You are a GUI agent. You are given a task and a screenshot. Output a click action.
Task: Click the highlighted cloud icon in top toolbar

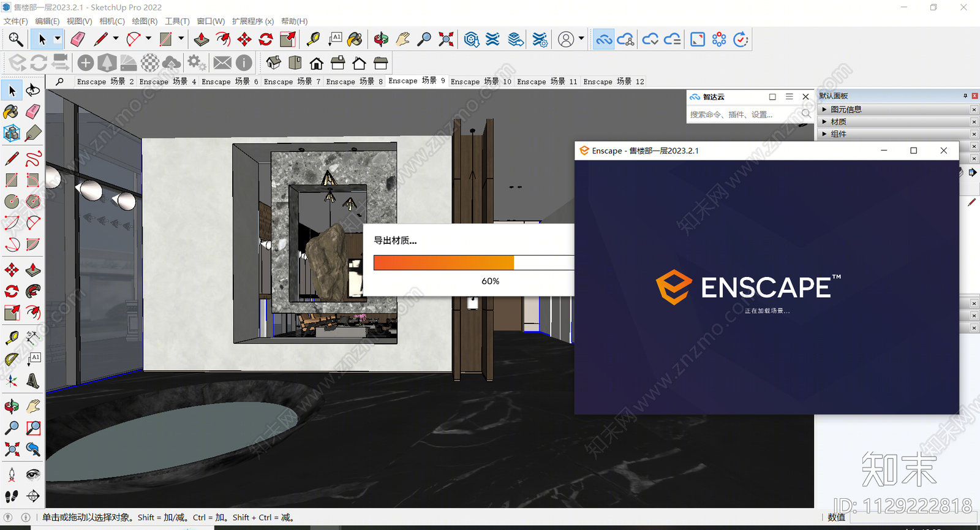click(x=604, y=40)
